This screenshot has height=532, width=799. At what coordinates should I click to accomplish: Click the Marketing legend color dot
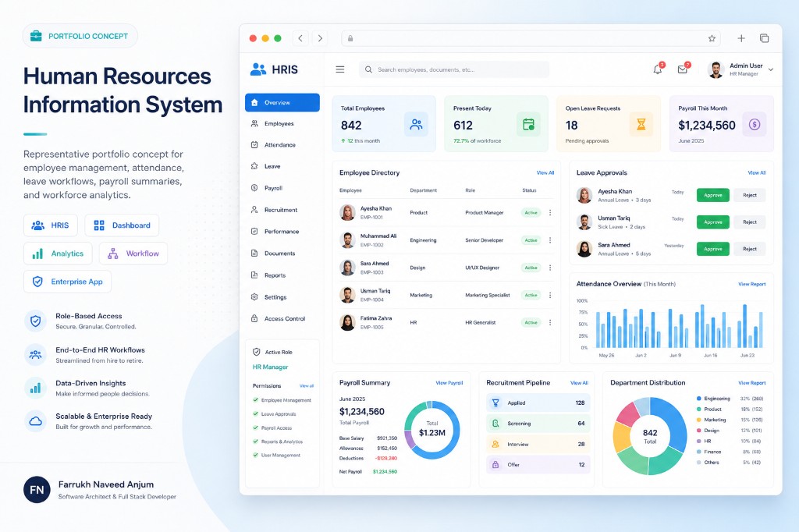click(698, 420)
